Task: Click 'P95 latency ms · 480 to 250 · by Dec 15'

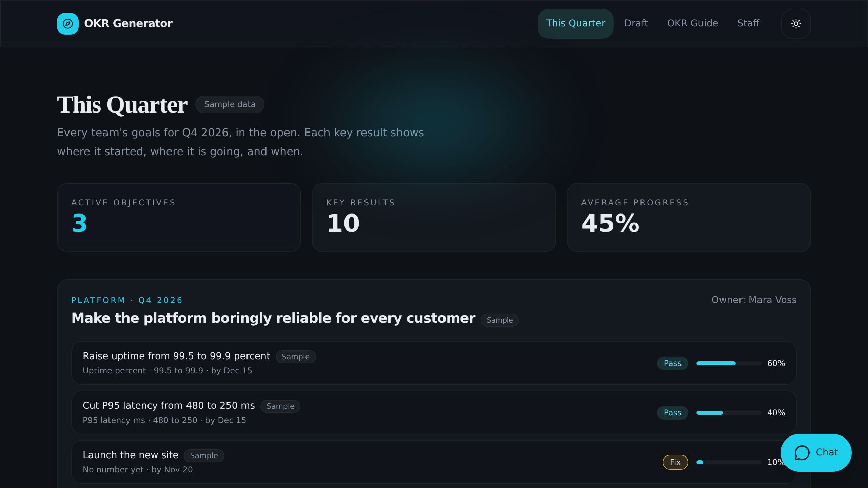Action: [x=164, y=420]
